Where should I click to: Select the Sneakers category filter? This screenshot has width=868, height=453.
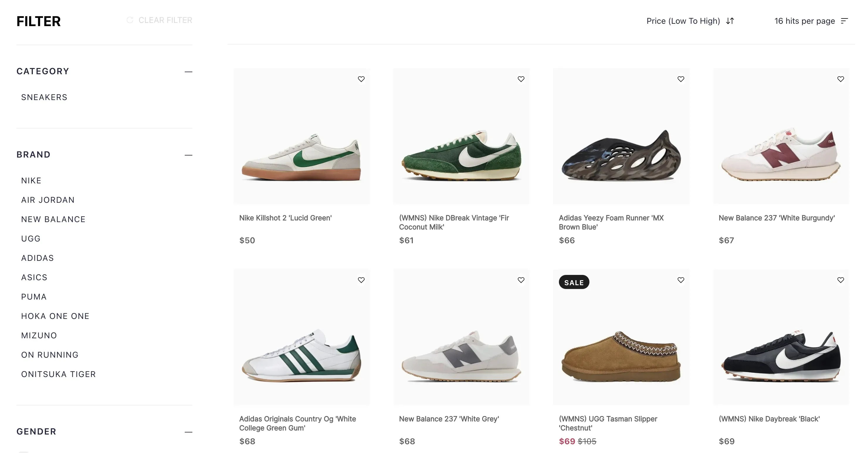[44, 97]
